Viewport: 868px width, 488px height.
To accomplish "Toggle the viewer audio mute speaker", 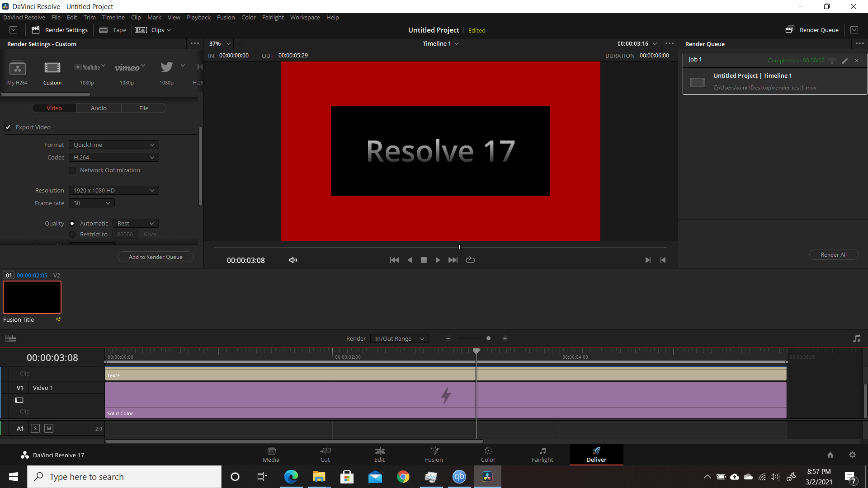I will pos(293,260).
